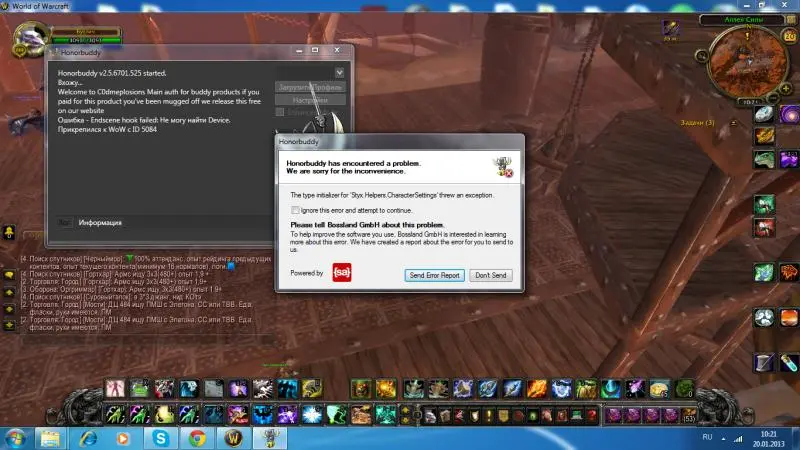Image resolution: width=800 pixels, height=450 pixels.
Task: Open the Загрузить Профиль load profile button
Action: click(x=311, y=86)
